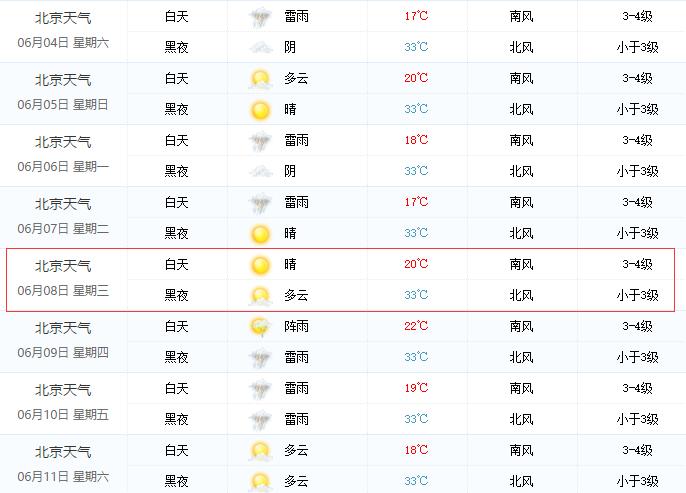This screenshot has width=686, height=493.
Task: Click 北京天气 heading above 06月11日
Action: [63, 452]
